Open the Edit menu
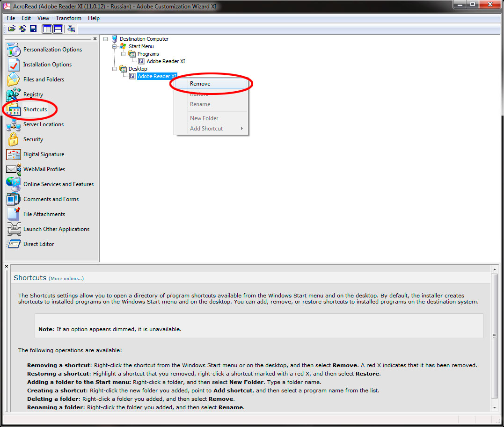This screenshot has width=504, height=427. 26,18
